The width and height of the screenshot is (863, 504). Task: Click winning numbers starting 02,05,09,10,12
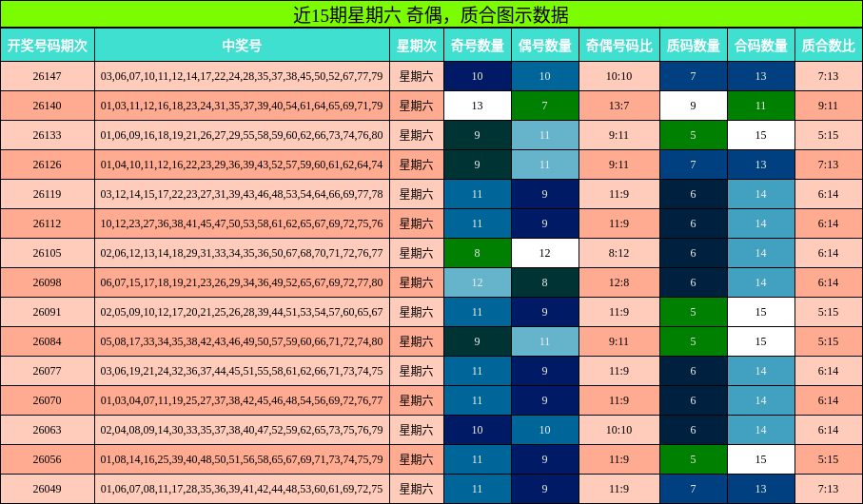point(243,312)
